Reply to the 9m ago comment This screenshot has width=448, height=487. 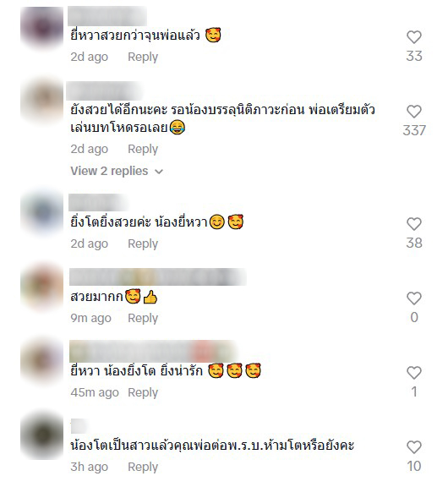click(x=143, y=318)
